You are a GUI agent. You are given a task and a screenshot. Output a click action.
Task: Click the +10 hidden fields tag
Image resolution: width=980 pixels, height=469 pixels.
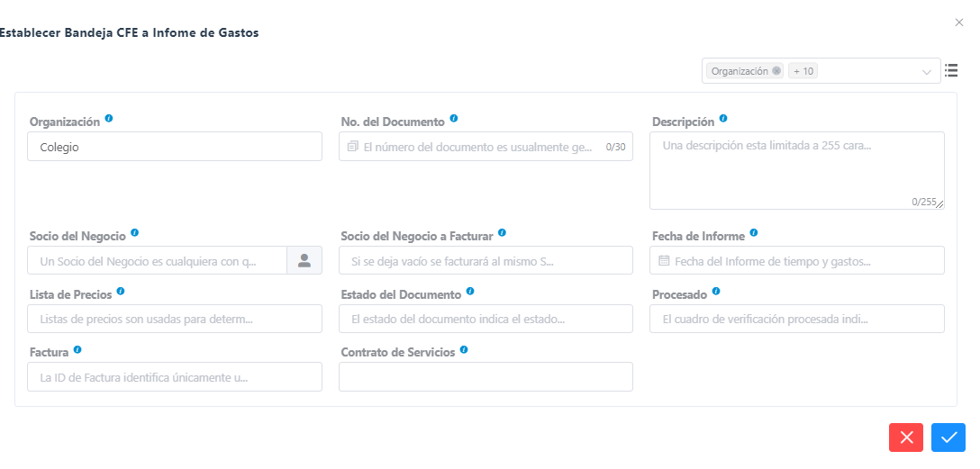[x=803, y=71]
